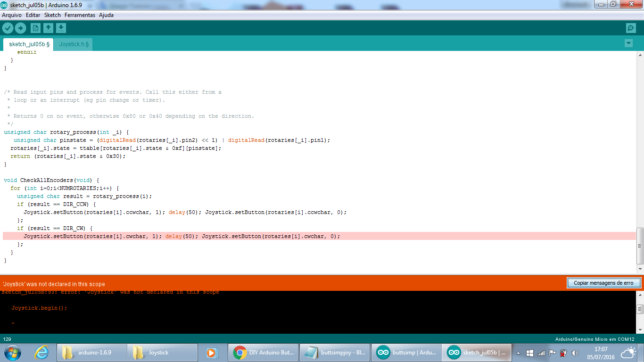Viewport: 644px width, 362px height.
Task: Open Action Center flag tray icon
Action: pos(552,353)
